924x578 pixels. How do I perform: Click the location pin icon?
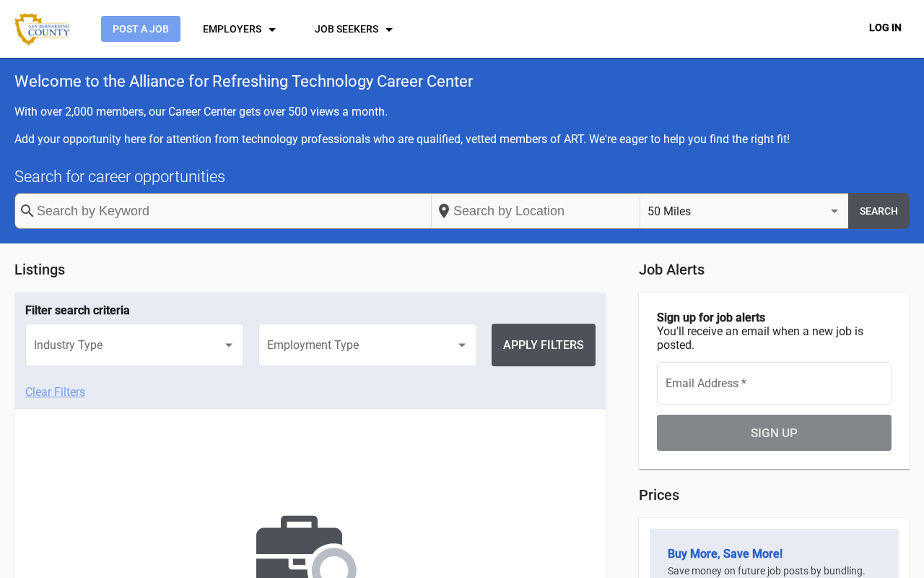pos(444,211)
